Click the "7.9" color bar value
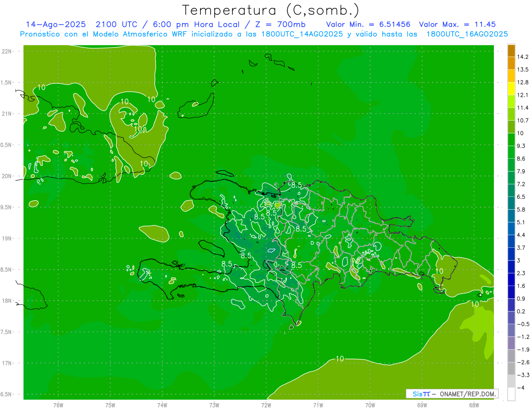The image size is (532, 411). (521, 172)
